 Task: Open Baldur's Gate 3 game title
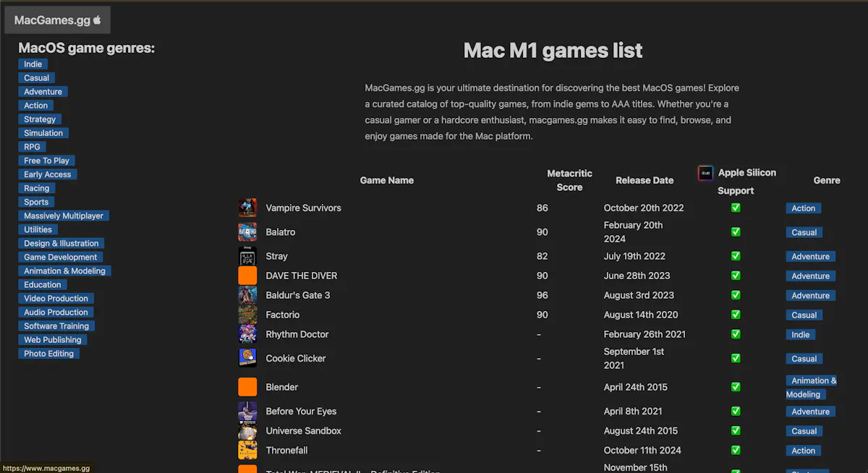pos(298,295)
